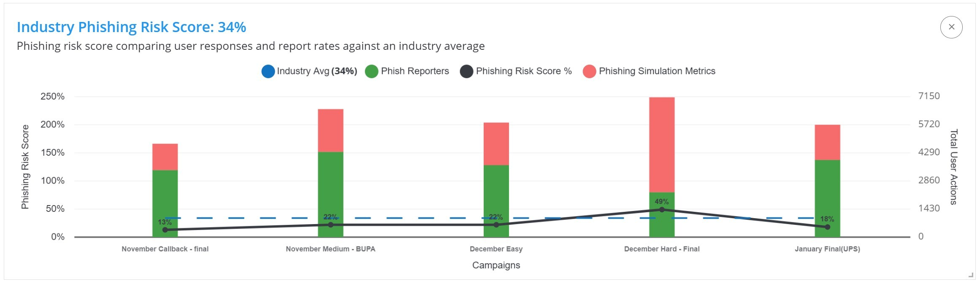Click the blue Industry Avg legend icon

pos(268,71)
